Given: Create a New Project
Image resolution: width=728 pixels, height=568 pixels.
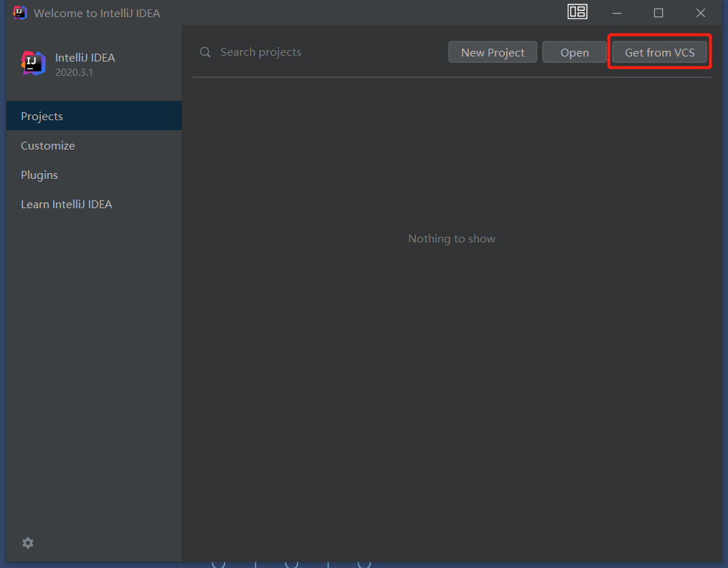Looking at the screenshot, I should (x=492, y=52).
